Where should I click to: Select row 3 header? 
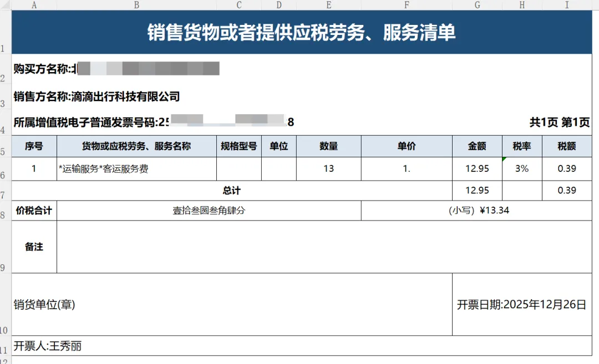click(6, 97)
